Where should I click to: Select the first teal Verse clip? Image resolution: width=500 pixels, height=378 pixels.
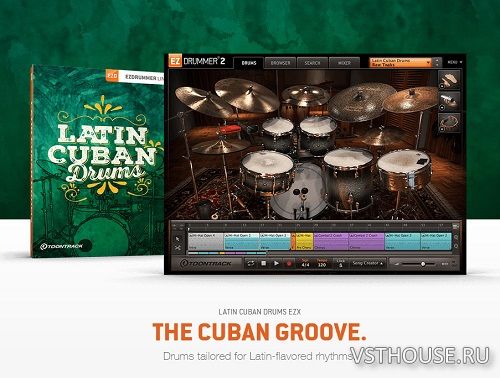pos(242,241)
